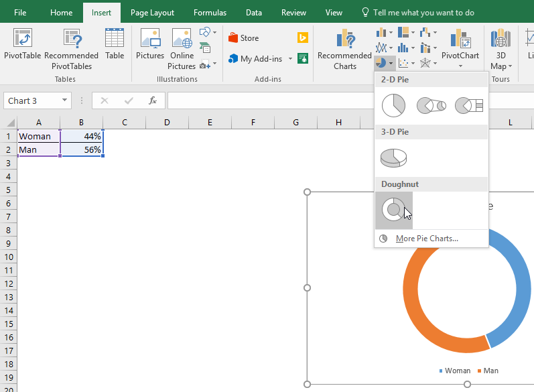Expand the column chart dropdown arrow

tap(391, 33)
